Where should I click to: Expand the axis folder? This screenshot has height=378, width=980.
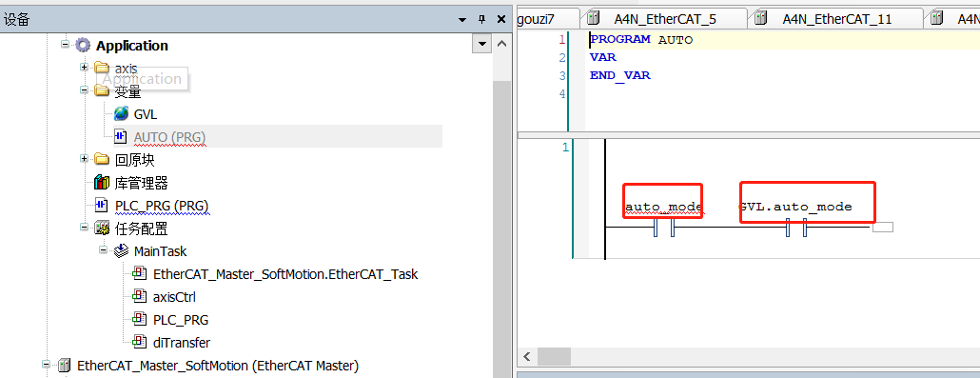[x=84, y=67]
